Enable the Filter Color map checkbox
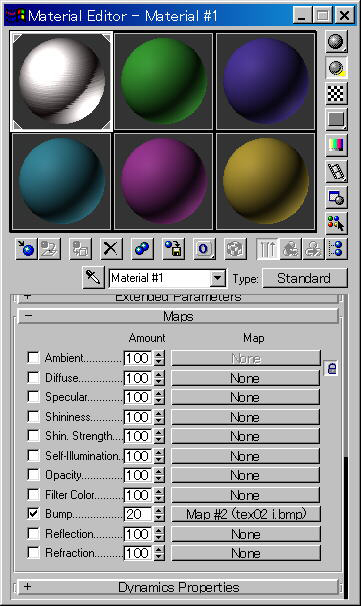 [34, 494]
